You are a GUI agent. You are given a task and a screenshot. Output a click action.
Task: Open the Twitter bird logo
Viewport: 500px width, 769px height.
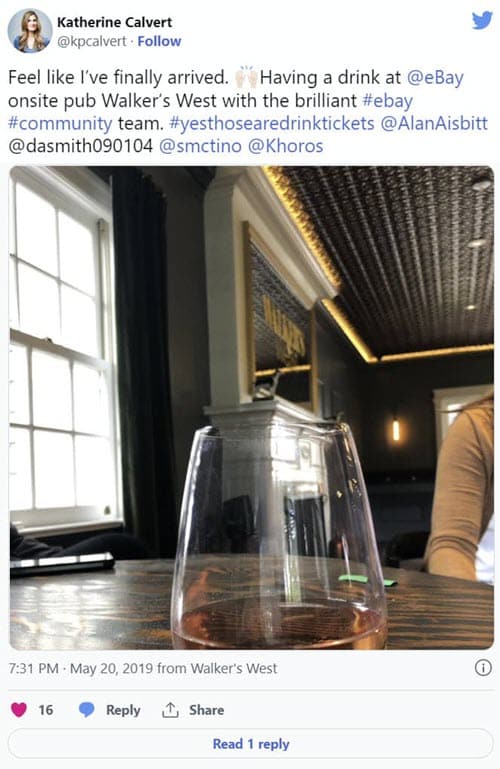[x=482, y=21]
